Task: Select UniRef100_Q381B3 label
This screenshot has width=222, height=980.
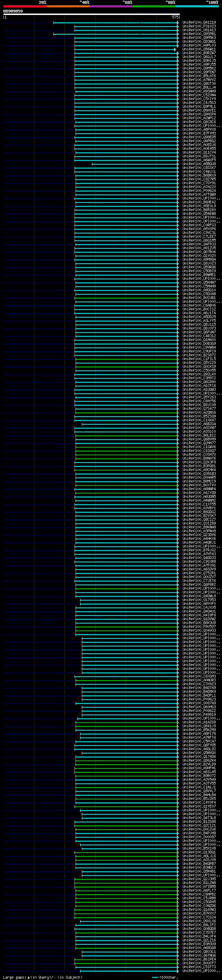Action: click(199, 473)
